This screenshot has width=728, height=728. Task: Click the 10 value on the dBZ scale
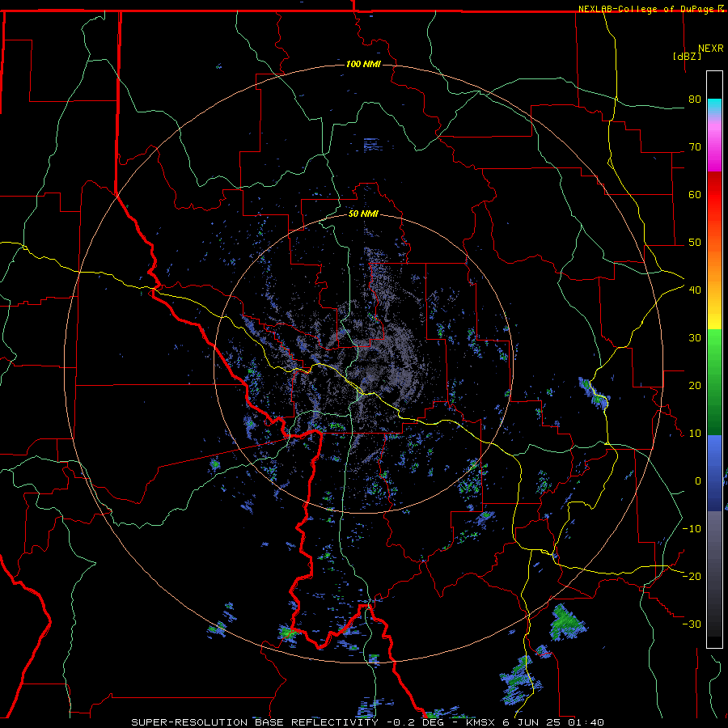coord(695,434)
